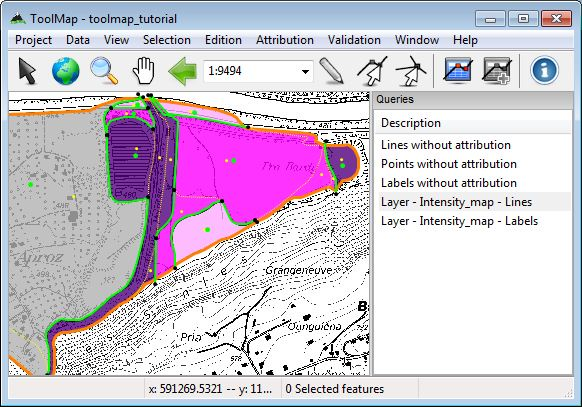Expand the scale 1:9494 dropdown arrow
Image resolution: width=582 pixels, height=407 pixels.
click(x=305, y=71)
